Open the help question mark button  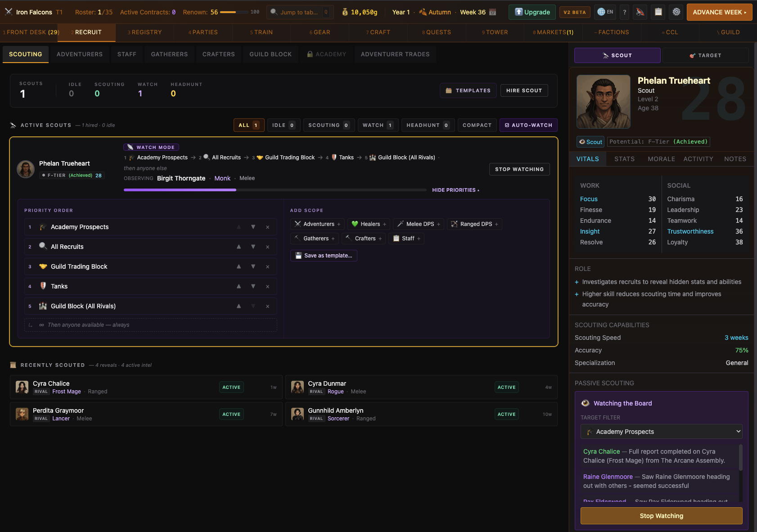[624, 12]
